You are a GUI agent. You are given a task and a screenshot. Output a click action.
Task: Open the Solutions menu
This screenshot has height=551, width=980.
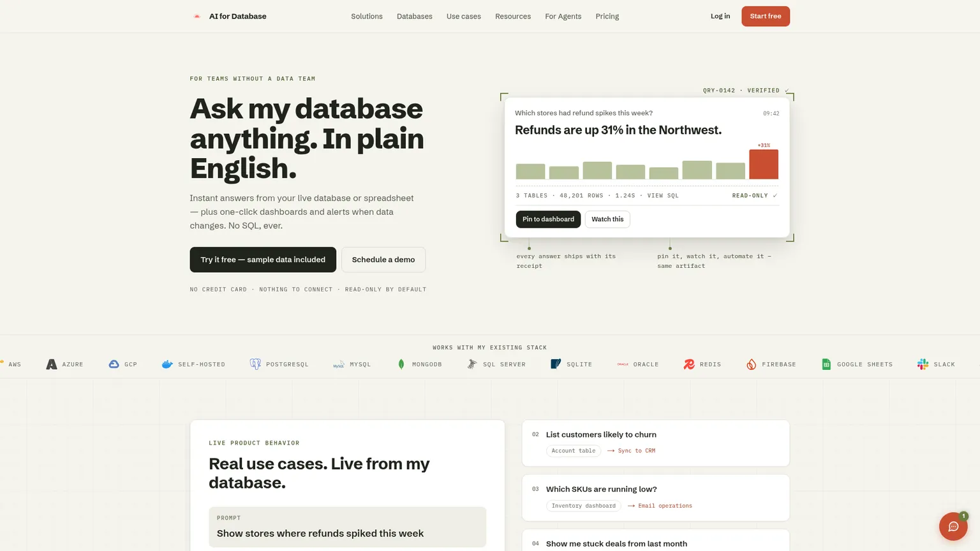(x=367, y=17)
